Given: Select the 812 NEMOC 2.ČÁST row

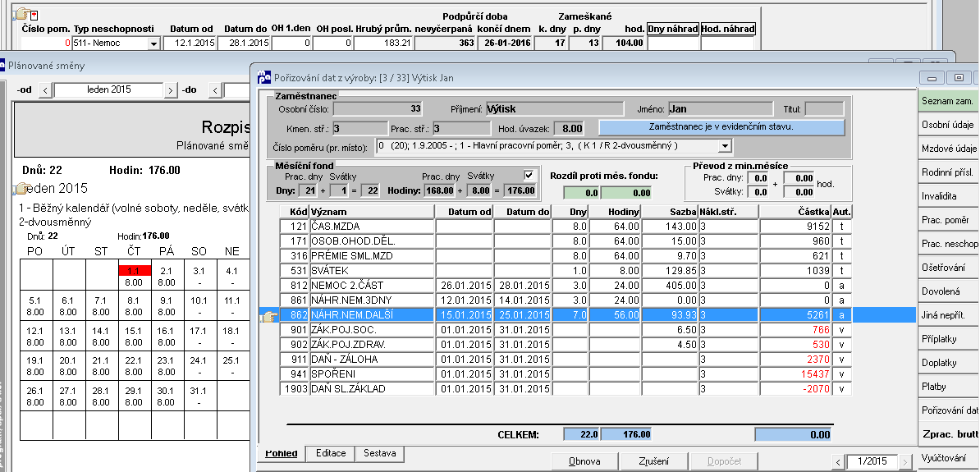Looking at the screenshot, I should [x=566, y=285].
